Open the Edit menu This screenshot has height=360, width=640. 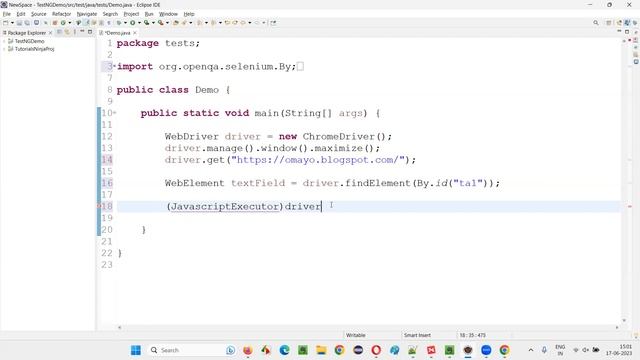point(21,14)
